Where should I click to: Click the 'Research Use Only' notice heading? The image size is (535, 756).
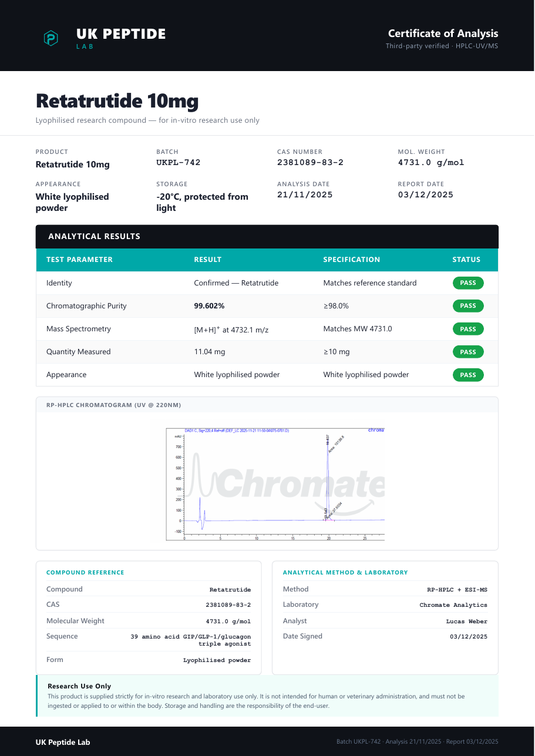tap(79, 686)
